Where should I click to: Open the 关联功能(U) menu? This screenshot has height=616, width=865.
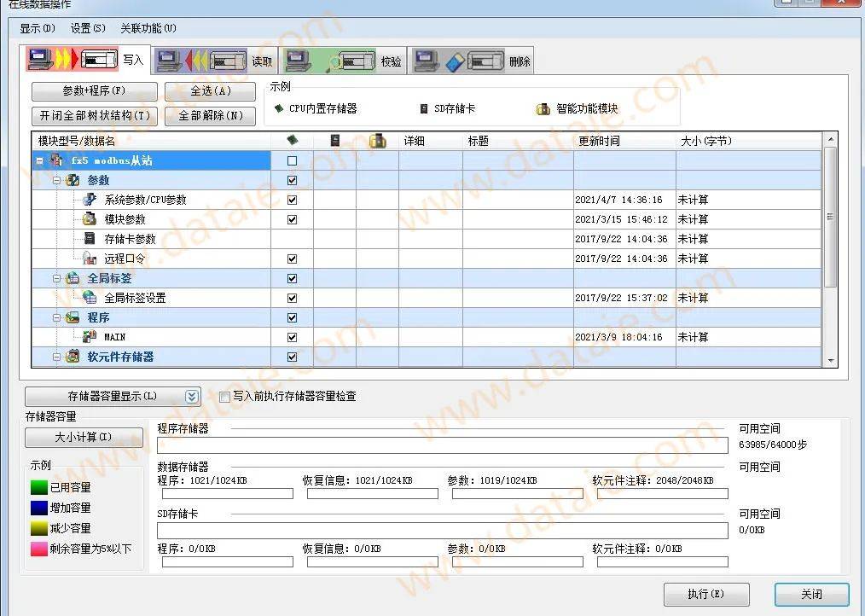(x=148, y=28)
